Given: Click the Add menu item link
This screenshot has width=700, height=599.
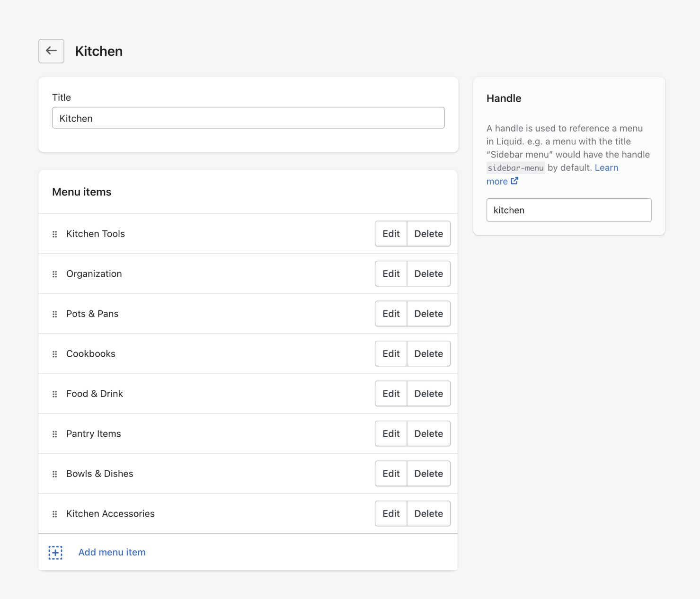Looking at the screenshot, I should (112, 552).
